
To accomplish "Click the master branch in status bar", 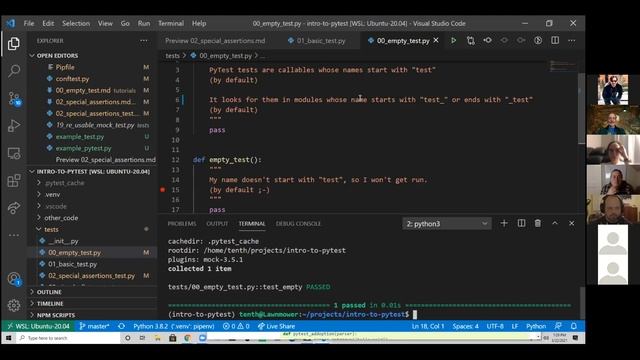I will click(94, 326).
